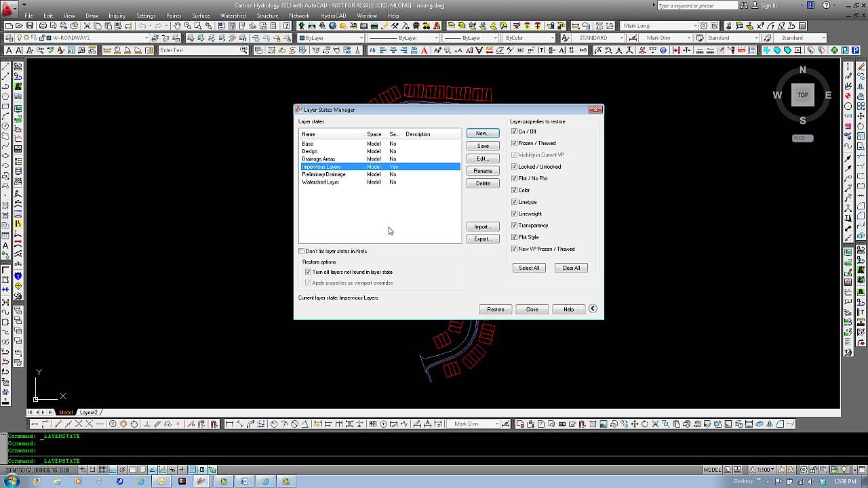
Task: Click the Enter Text input field
Action: point(198,50)
